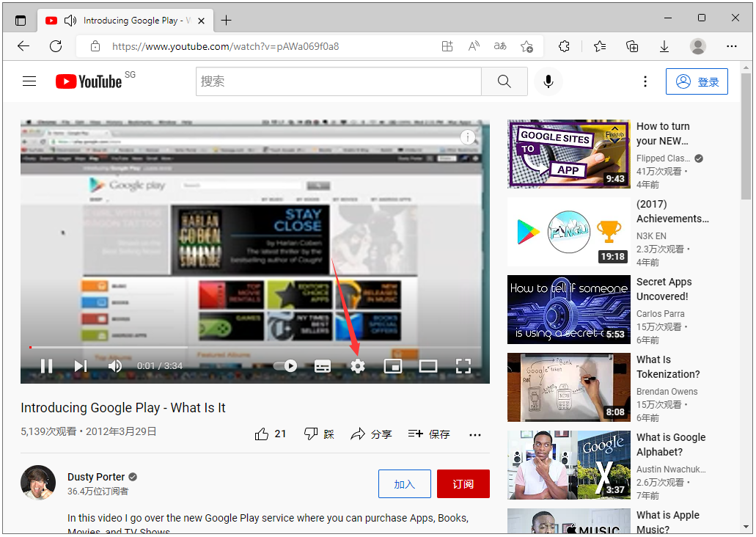Open 'What is Google Alphabet?' title
Viewport: 756px width, 537px height.
tap(671, 445)
